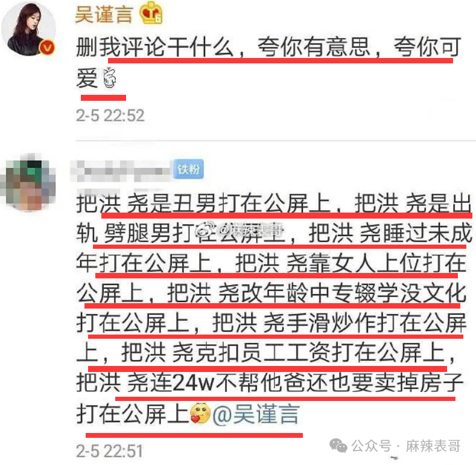Image resolution: width=476 pixels, height=465 pixels.
Task: Open the @吴谨言 mention link
Action: click(x=256, y=414)
